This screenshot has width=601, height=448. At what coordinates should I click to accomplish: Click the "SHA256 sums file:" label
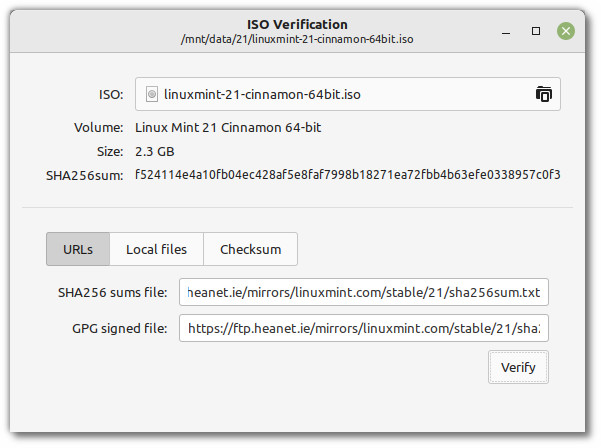(110, 293)
